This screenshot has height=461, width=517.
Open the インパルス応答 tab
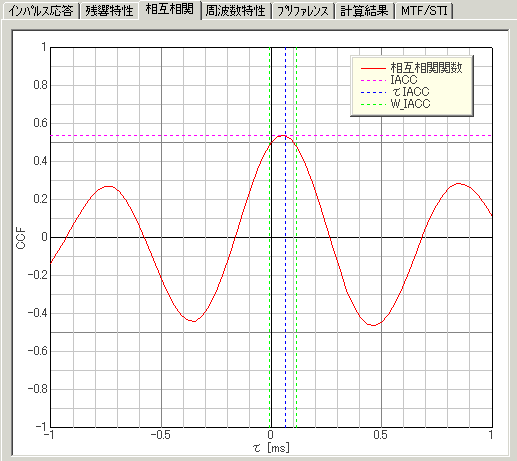click(x=41, y=11)
